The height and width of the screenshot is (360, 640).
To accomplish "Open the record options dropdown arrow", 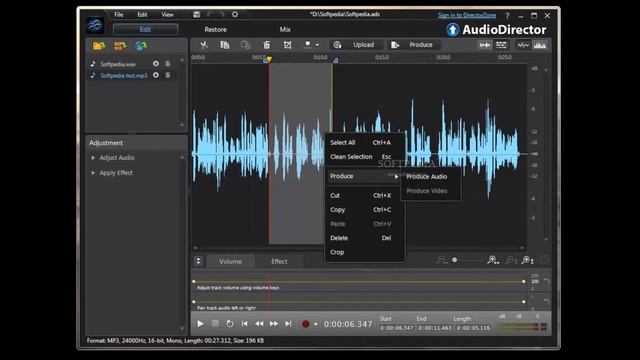I will [x=316, y=324].
